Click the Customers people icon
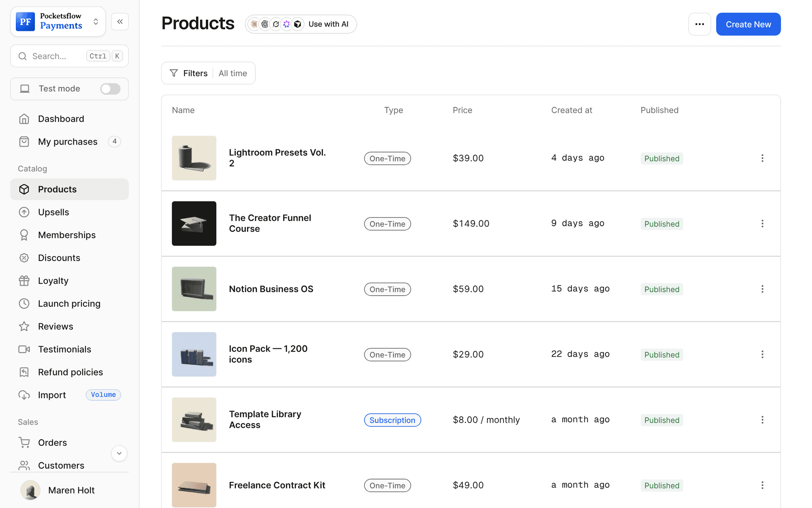This screenshot has width=812, height=508. pyautogui.click(x=24, y=465)
